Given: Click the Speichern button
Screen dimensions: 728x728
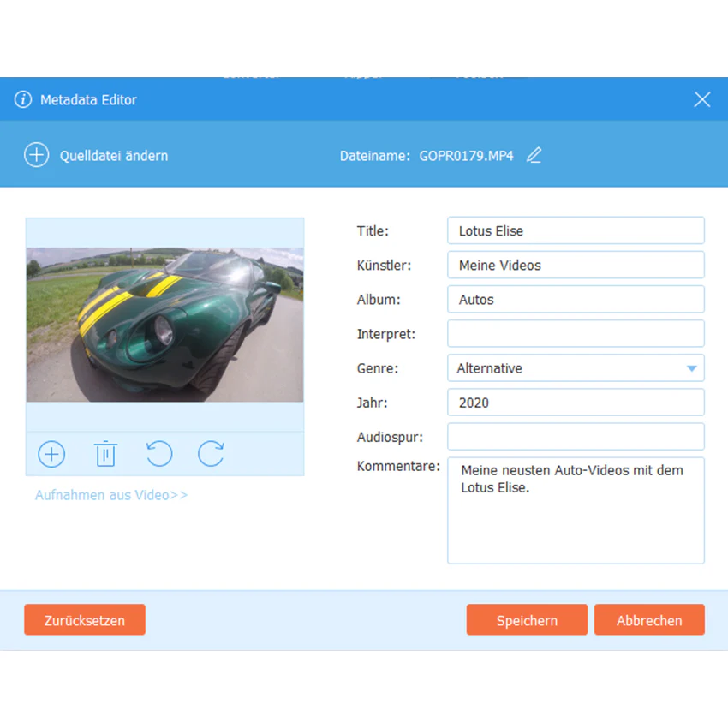Looking at the screenshot, I should (527, 620).
